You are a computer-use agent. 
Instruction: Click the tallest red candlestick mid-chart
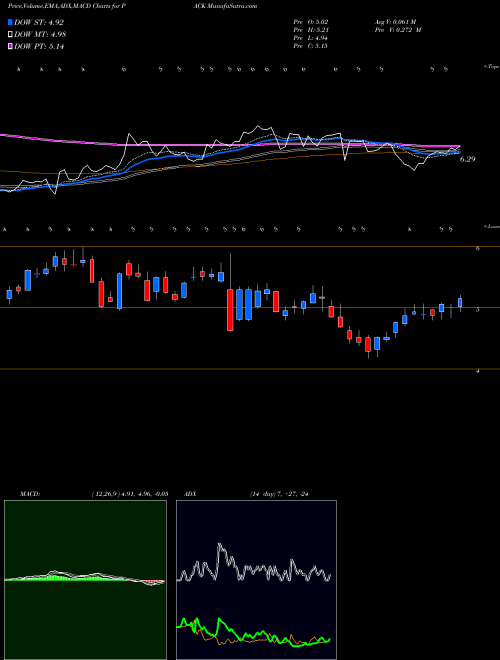coord(230,309)
